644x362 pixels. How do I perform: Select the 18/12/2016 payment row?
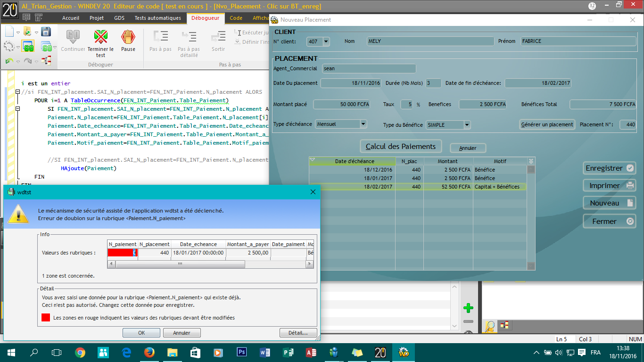tap(417, 170)
